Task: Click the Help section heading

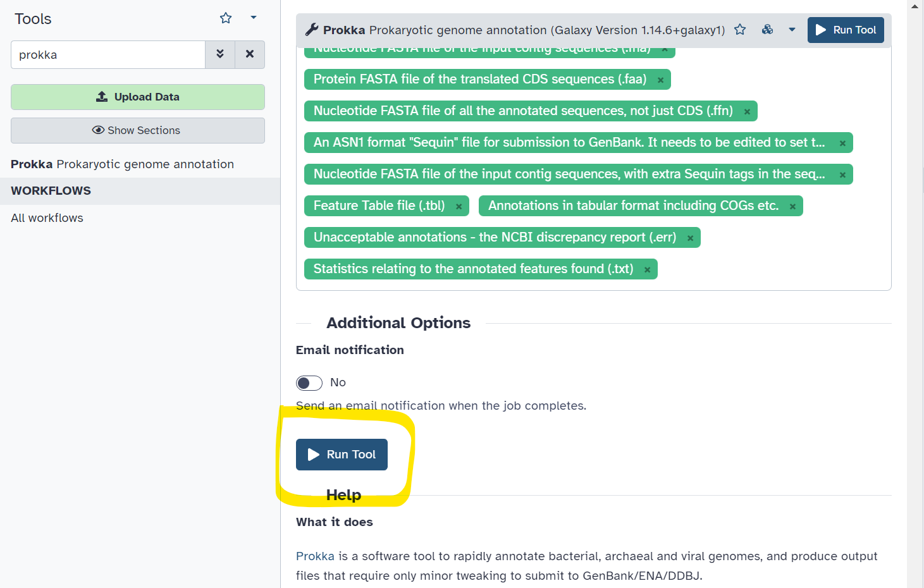Action: pyautogui.click(x=343, y=495)
